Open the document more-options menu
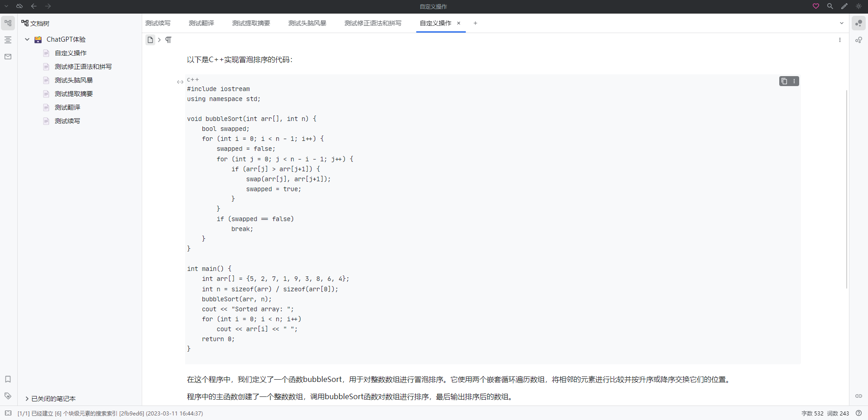Image resolution: width=868 pixels, height=420 pixels. click(840, 40)
